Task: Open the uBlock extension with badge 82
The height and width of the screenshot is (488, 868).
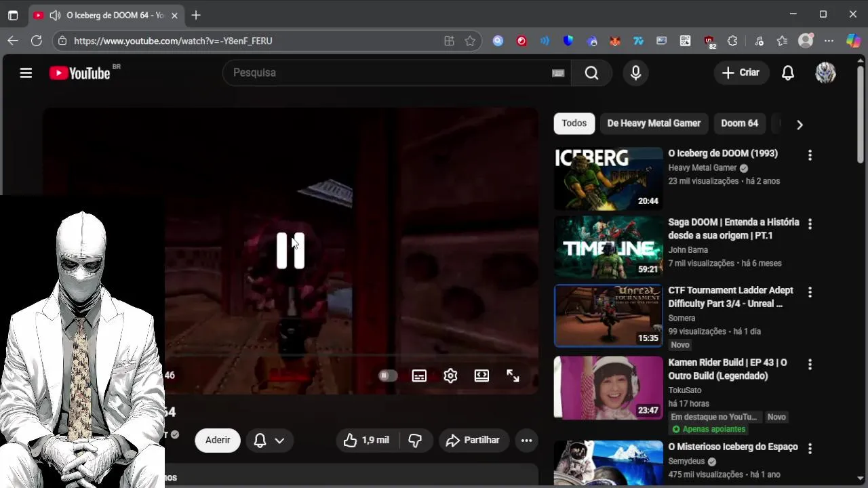Action: pos(709,42)
